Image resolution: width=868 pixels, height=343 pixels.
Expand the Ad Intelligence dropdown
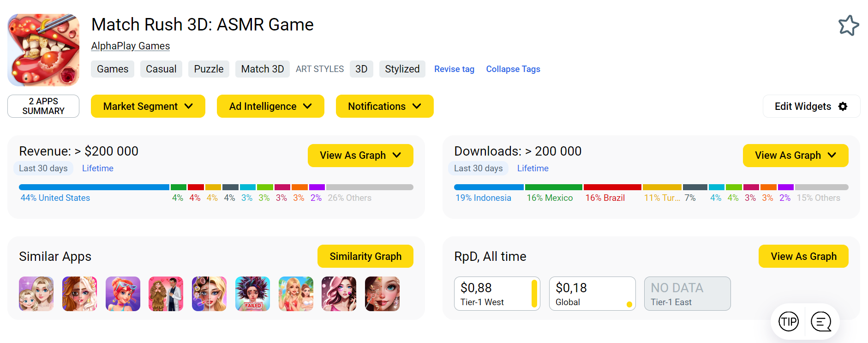click(270, 107)
